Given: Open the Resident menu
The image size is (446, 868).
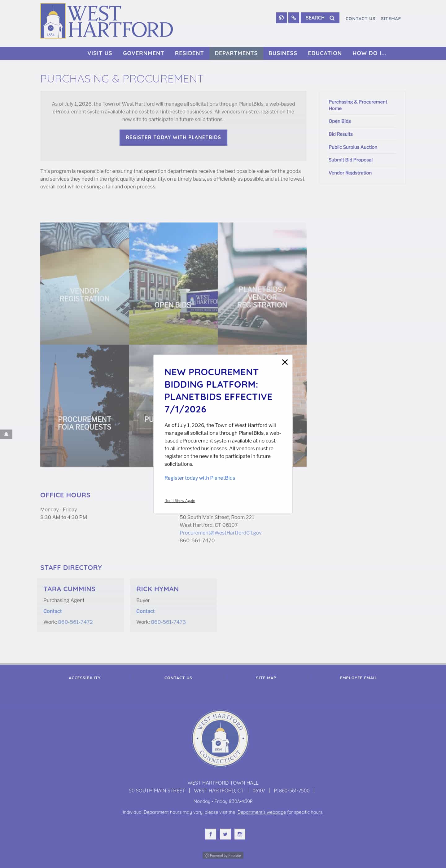Looking at the screenshot, I should pos(189,53).
